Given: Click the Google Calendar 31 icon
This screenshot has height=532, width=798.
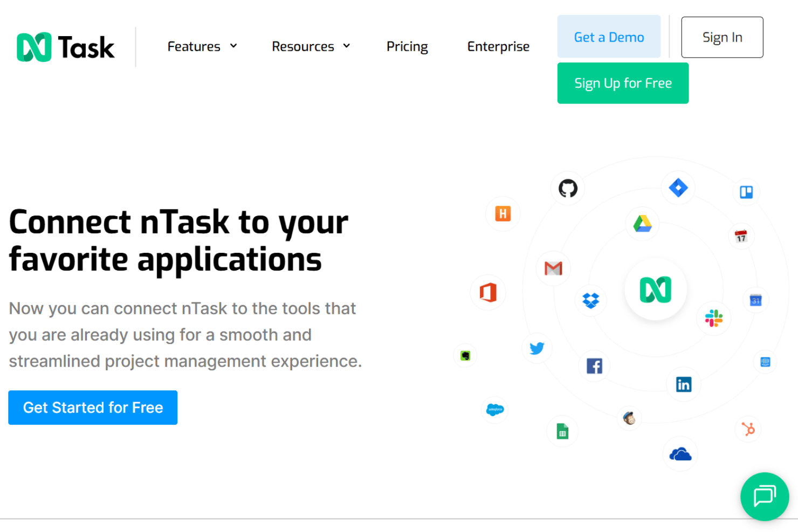Looking at the screenshot, I should [755, 300].
